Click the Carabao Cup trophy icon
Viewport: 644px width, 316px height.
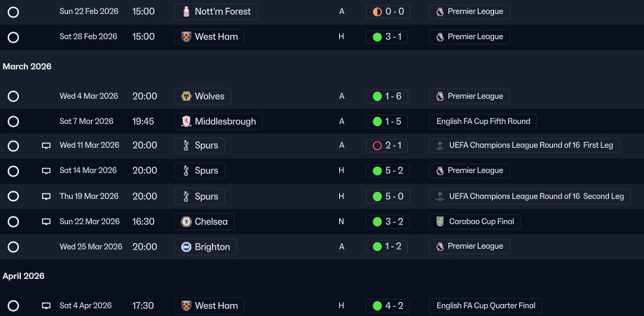point(440,221)
